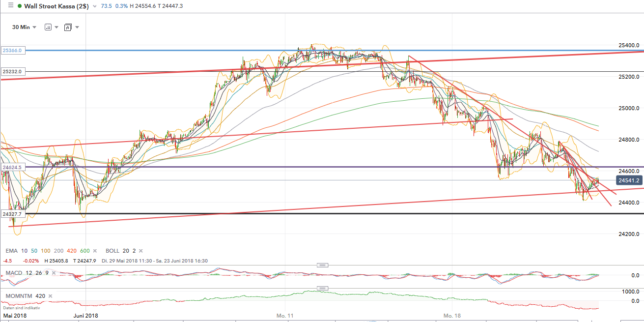Click the Mai 2018 date axis label
644x322 pixels.
click(x=14, y=316)
